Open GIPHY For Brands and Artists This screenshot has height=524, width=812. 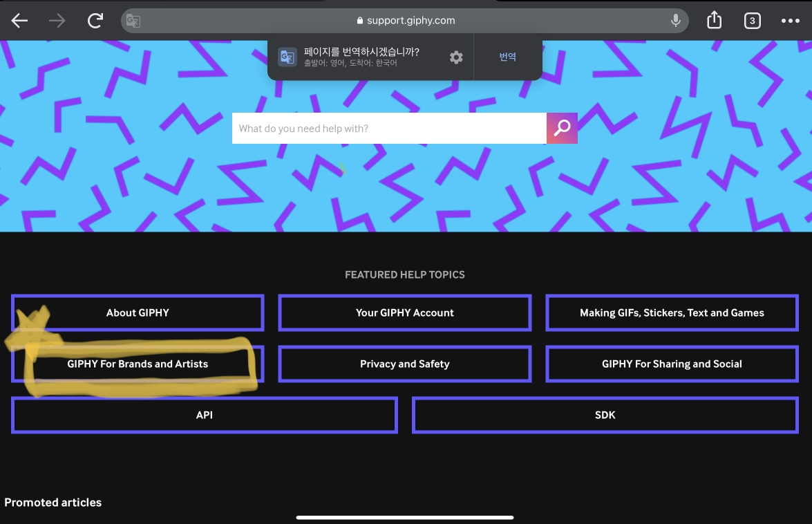[138, 364]
